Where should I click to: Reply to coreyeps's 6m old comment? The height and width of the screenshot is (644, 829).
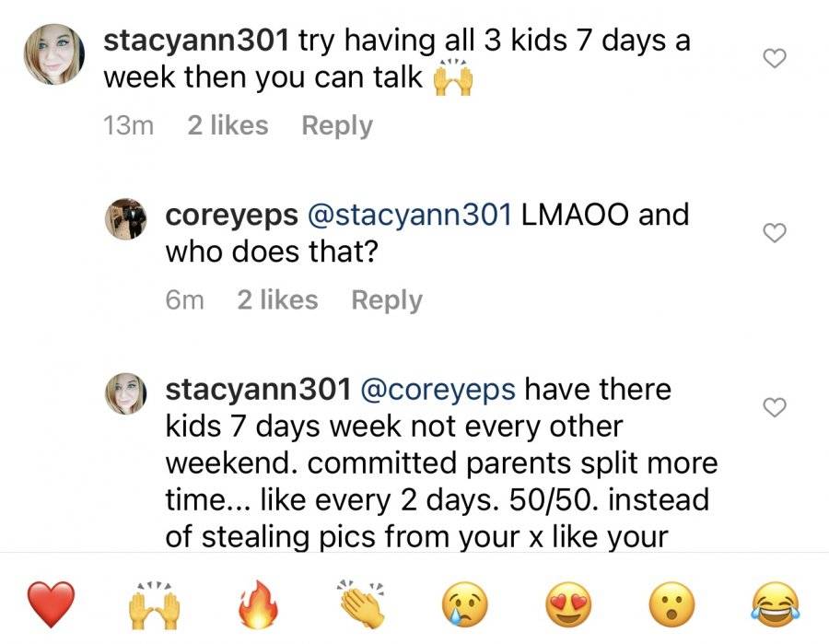click(x=387, y=300)
